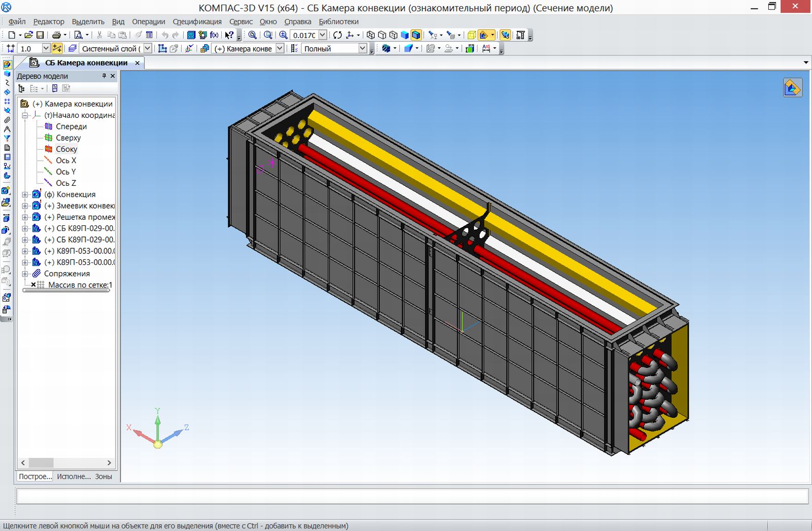Click the Print icon in toolbar

[x=56, y=35]
